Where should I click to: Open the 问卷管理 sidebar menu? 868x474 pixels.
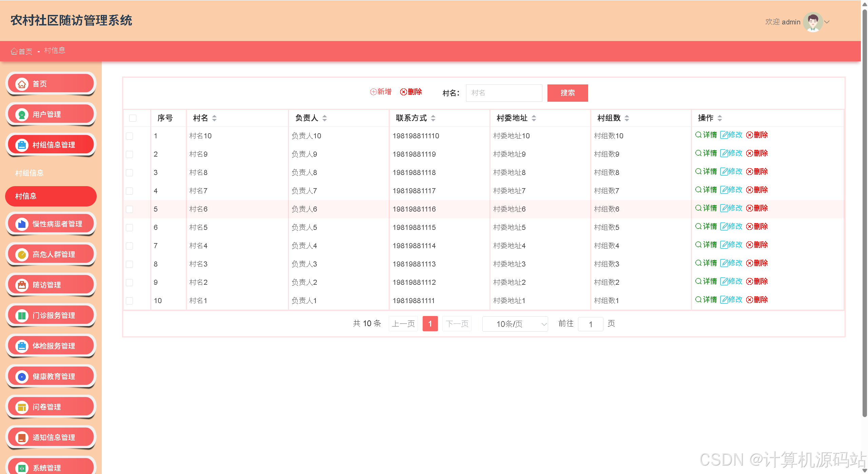[51, 407]
